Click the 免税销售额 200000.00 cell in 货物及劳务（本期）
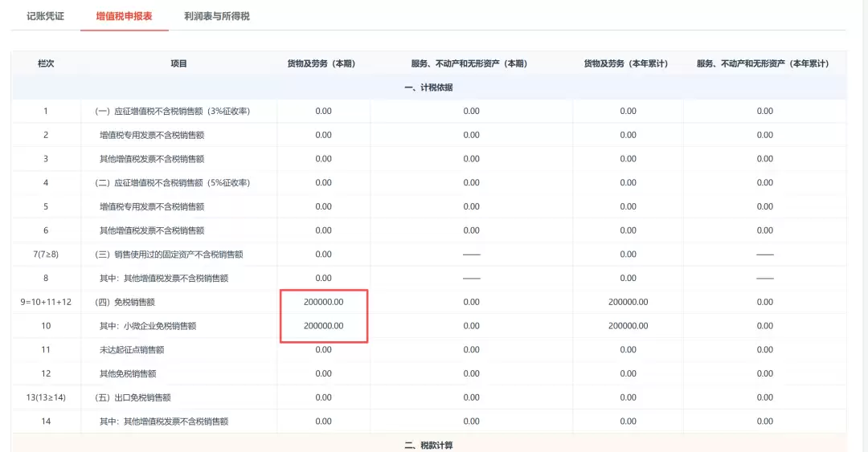 [323, 302]
